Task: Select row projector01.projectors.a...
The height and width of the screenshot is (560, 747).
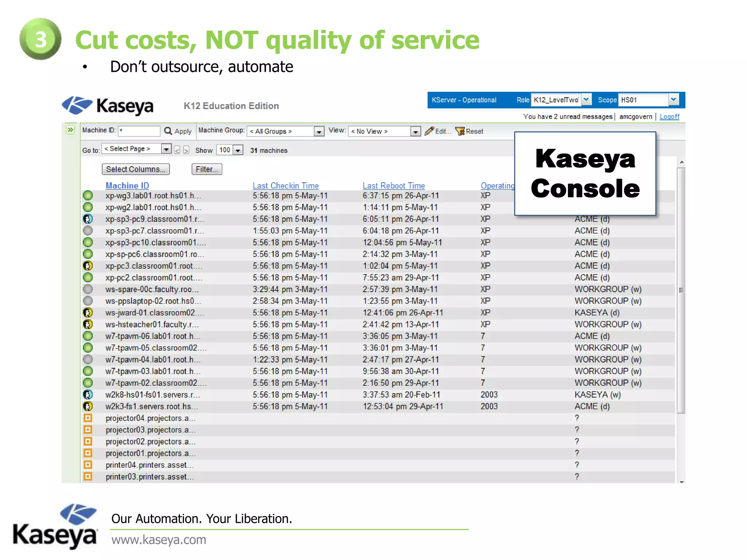Action: coord(378,453)
